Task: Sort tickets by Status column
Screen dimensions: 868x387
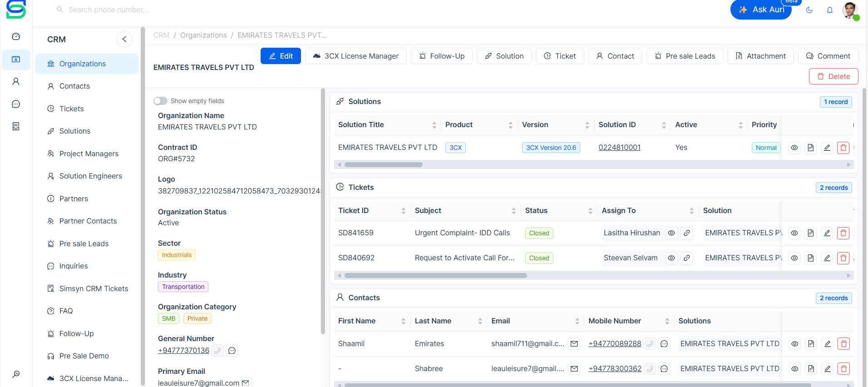Action: pos(590,211)
